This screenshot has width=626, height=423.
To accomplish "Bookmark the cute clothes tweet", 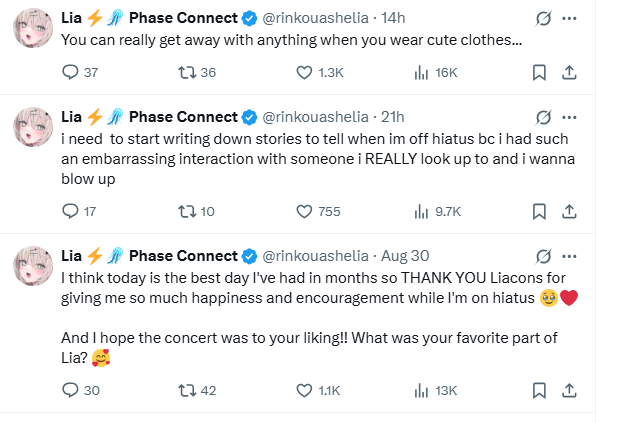I will tap(538, 72).
